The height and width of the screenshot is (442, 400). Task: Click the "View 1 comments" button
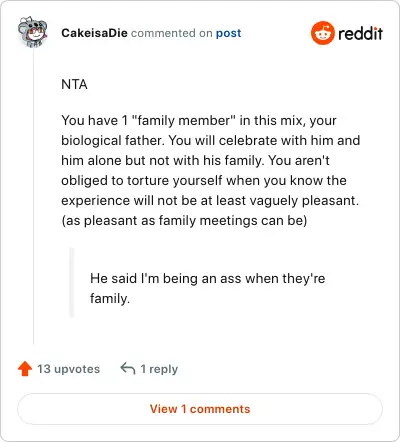pos(200,409)
